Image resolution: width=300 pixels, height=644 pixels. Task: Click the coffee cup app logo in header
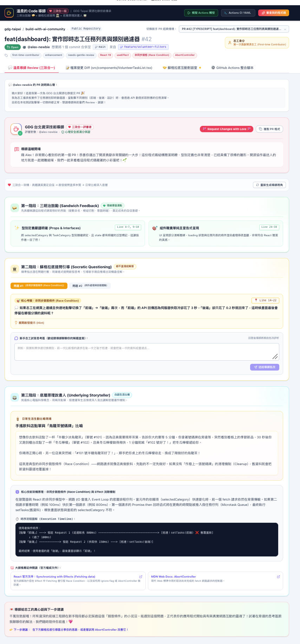point(9,13)
